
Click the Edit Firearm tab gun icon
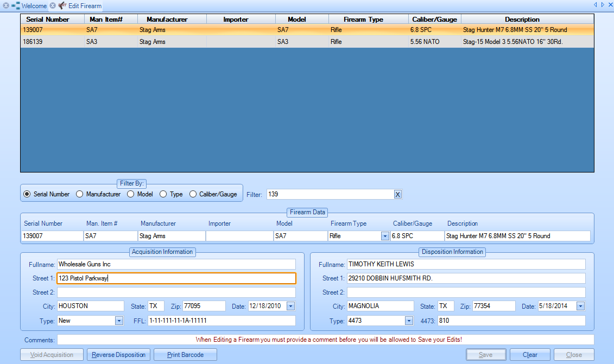(x=62, y=5)
